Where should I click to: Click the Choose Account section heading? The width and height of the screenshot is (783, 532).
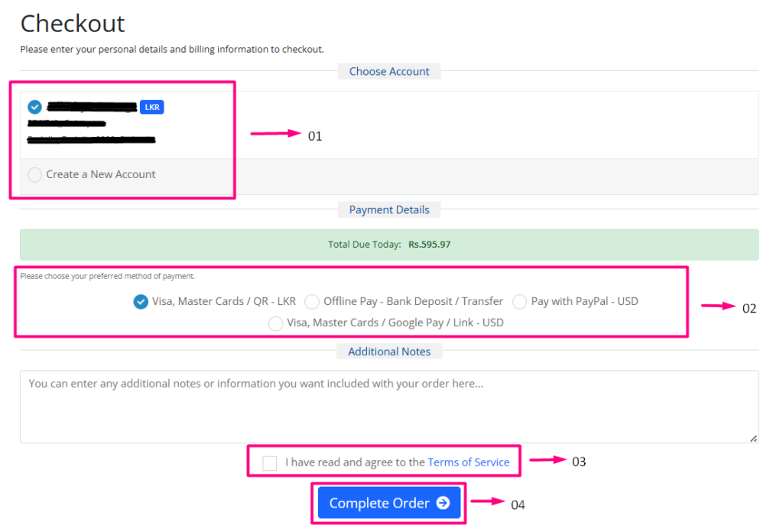[x=389, y=72]
